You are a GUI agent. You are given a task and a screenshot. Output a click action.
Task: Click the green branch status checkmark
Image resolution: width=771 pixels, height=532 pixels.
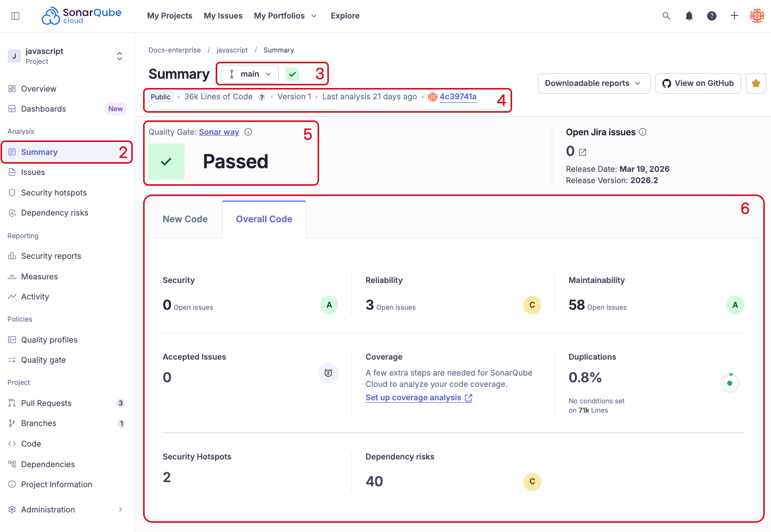coord(292,74)
